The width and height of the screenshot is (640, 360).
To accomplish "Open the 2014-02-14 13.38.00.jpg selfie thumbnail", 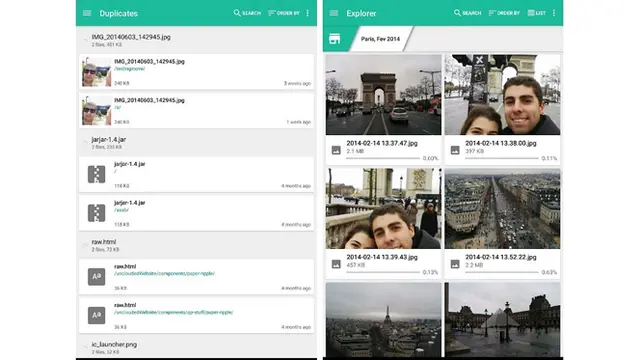I will click(x=502, y=95).
